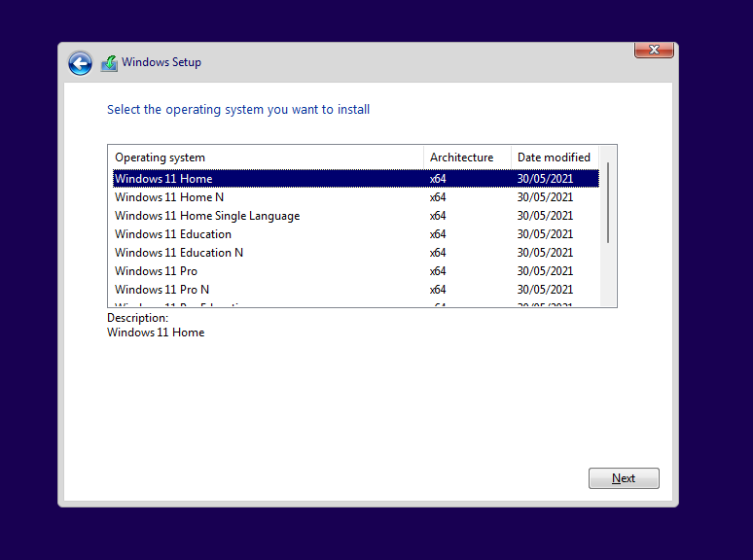Select Windows 11 Home in the list

coord(163,179)
